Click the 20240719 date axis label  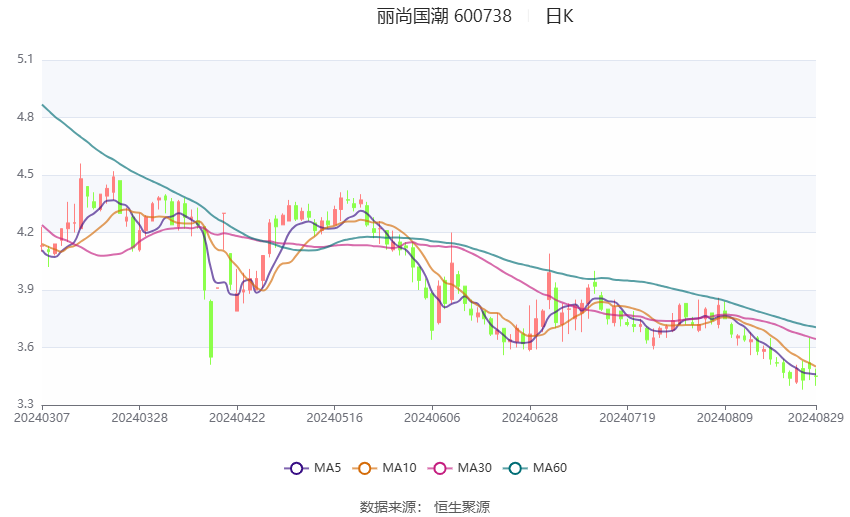coord(627,418)
